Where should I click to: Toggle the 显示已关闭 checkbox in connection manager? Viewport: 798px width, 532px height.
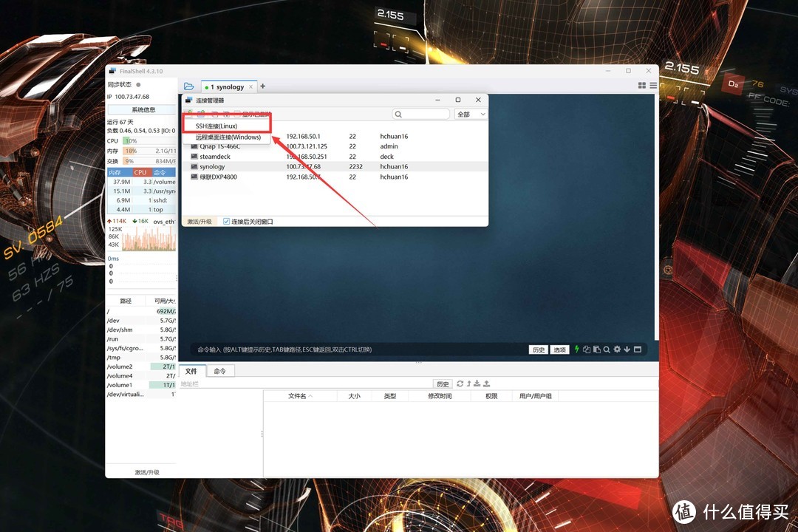[238, 114]
